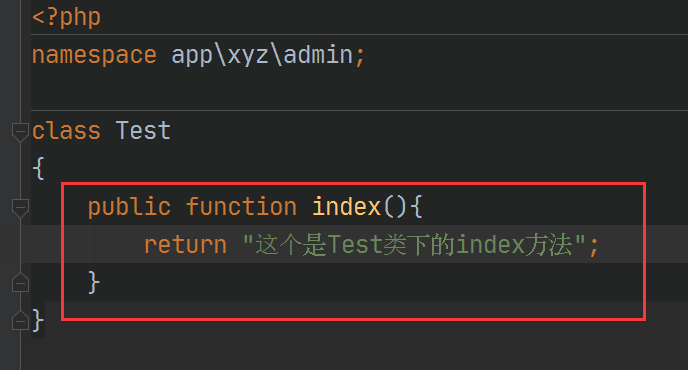
Task: Click the return keyword
Action: pos(185,244)
